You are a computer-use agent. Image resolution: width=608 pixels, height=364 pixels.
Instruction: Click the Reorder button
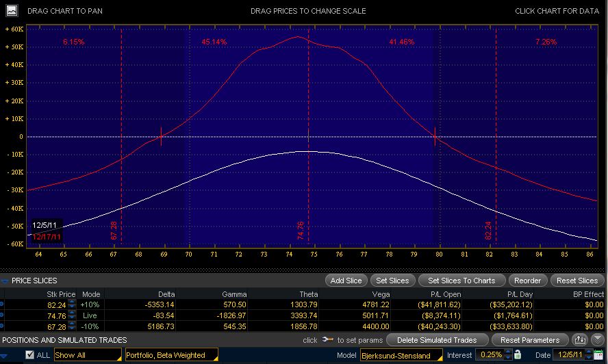tap(527, 281)
